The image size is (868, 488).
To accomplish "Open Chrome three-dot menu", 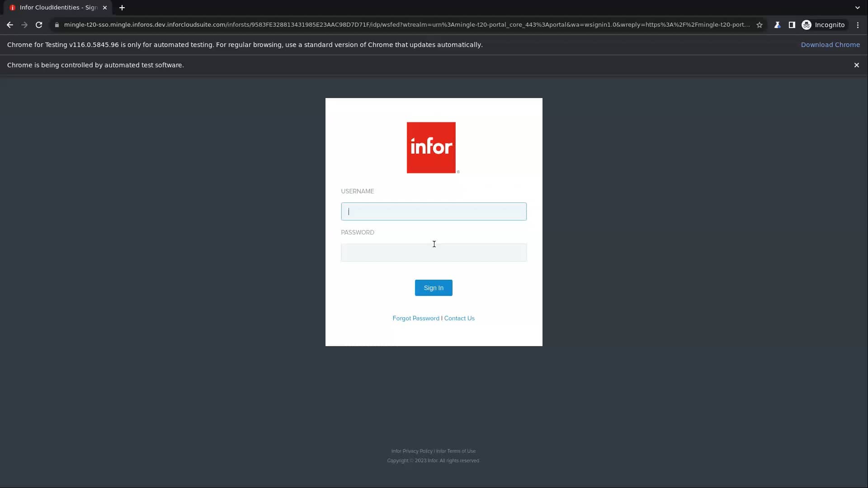I will (858, 25).
